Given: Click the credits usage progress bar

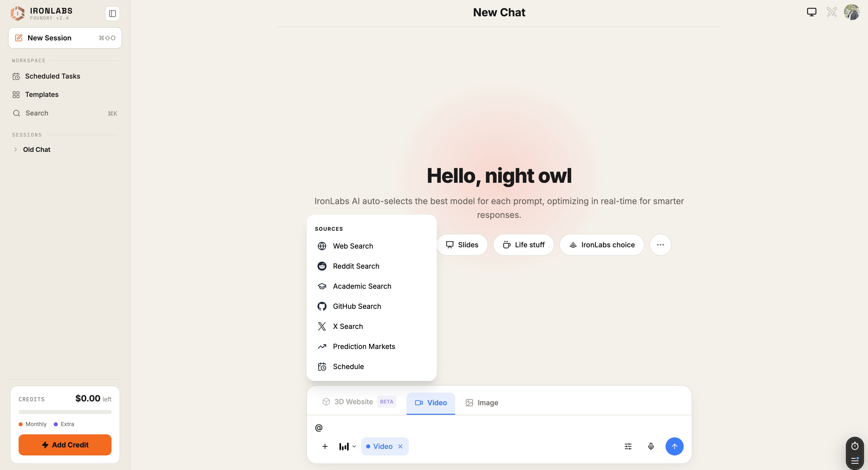Looking at the screenshot, I should (65, 412).
